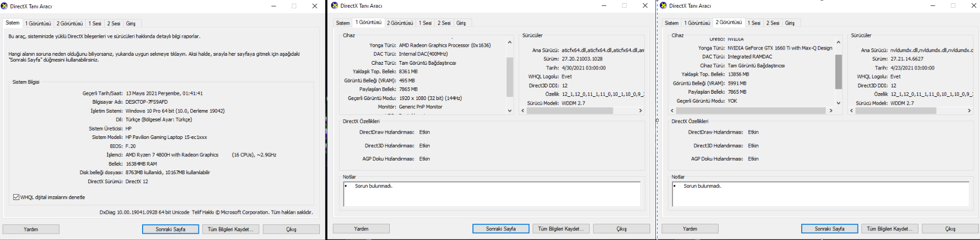Image resolution: width=980 pixels, height=240 pixels.
Task: Select Giriş tab in first window
Action: pos(130,24)
